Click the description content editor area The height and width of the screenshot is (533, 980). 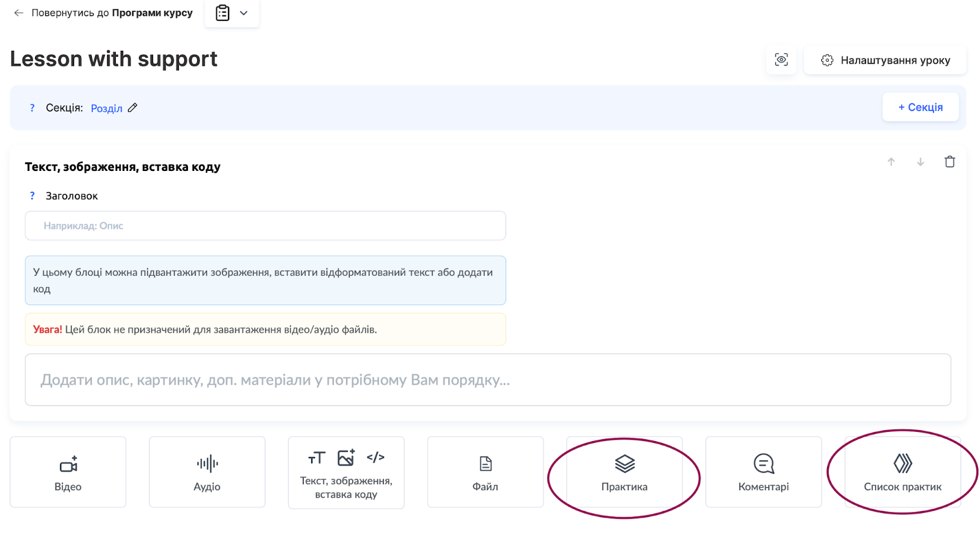[488, 380]
